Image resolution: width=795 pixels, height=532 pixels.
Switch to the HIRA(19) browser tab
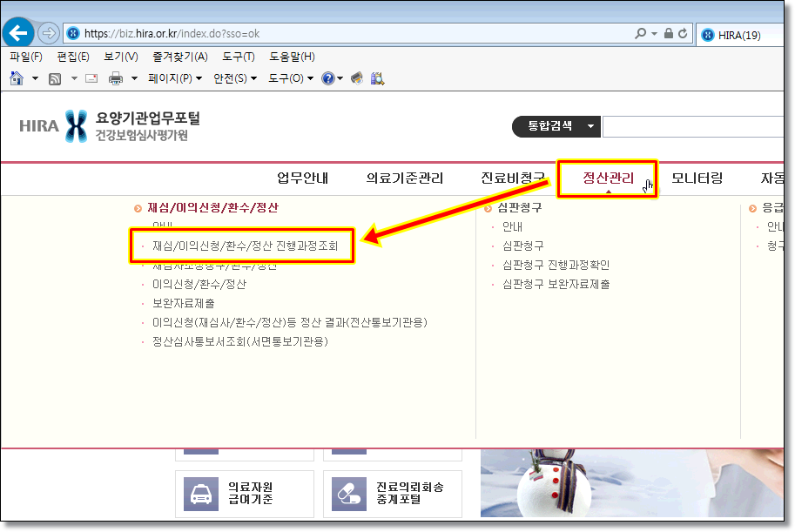pyautogui.click(x=740, y=35)
